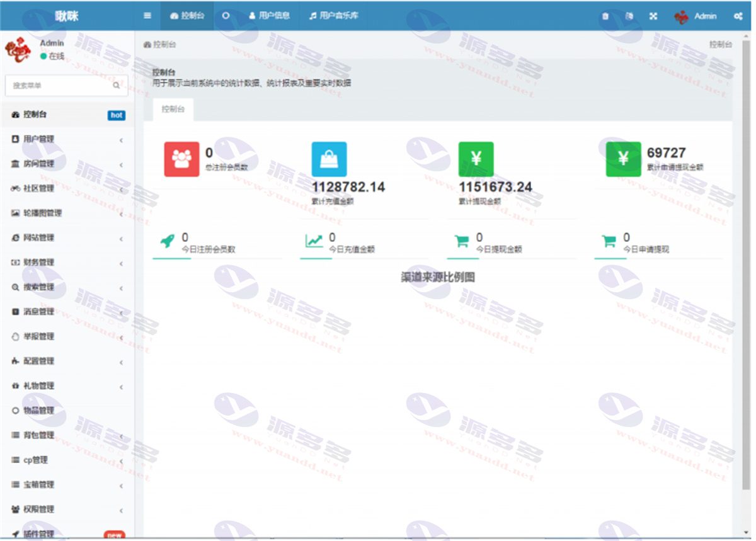Click the language switch icon beside the trash icon

click(630, 16)
